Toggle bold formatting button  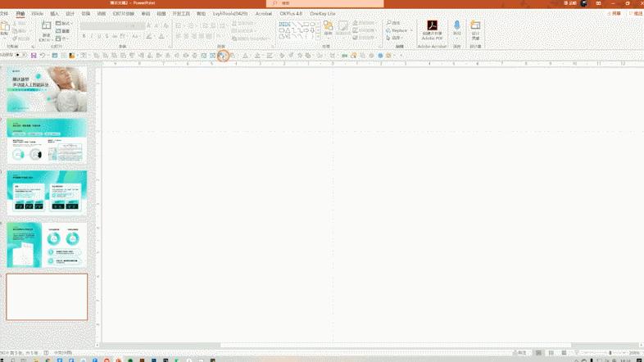(x=84, y=37)
